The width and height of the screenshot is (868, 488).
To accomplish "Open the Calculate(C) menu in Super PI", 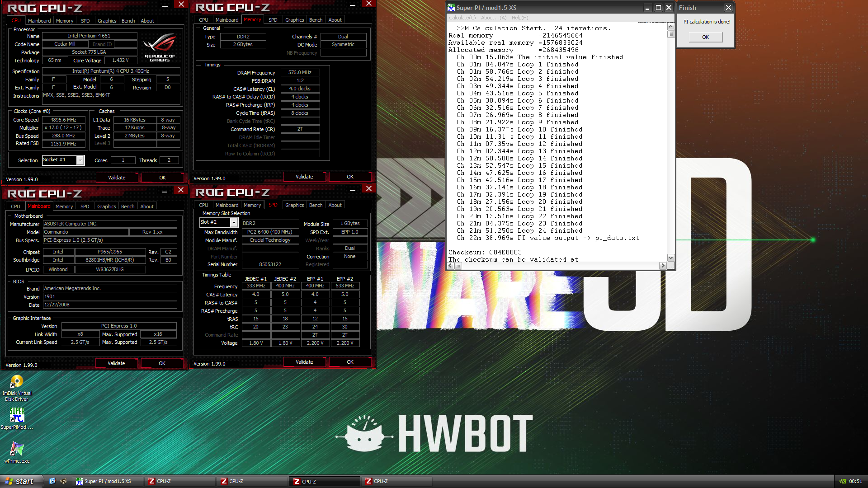I will (x=462, y=18).
